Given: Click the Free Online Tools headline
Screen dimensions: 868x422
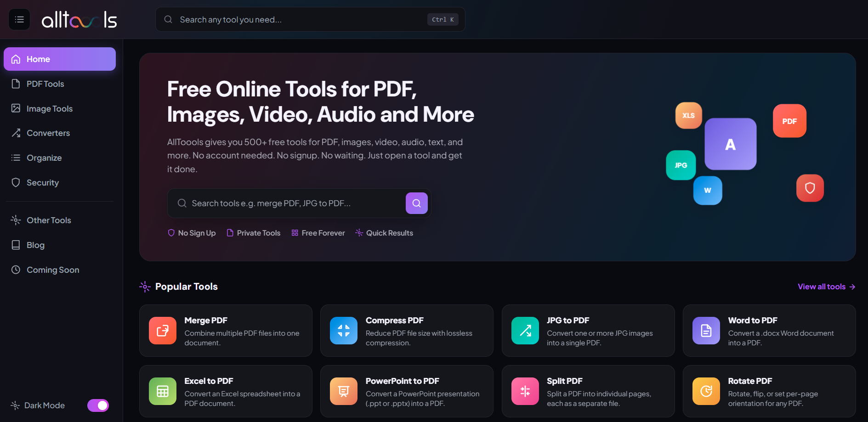Looking at the screenshot, I should (321, 102).
